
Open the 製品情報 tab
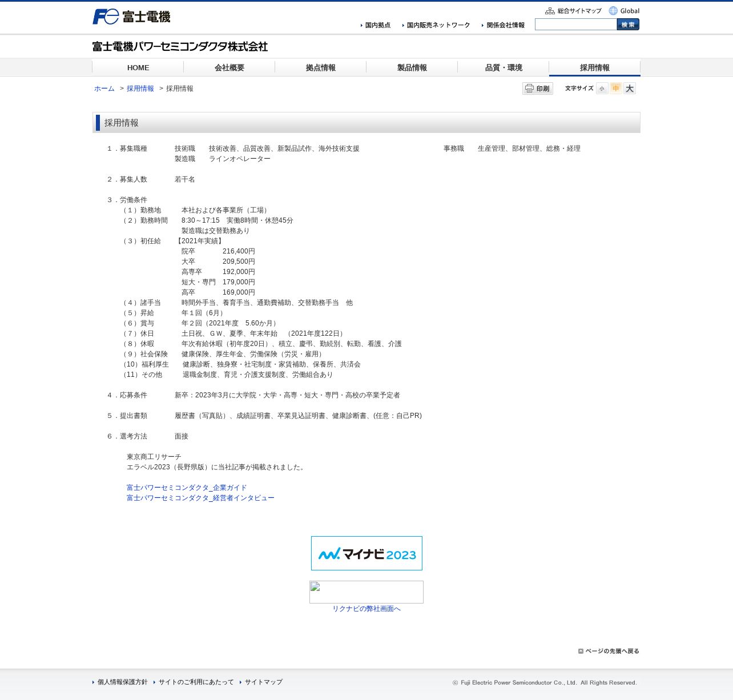412,67
